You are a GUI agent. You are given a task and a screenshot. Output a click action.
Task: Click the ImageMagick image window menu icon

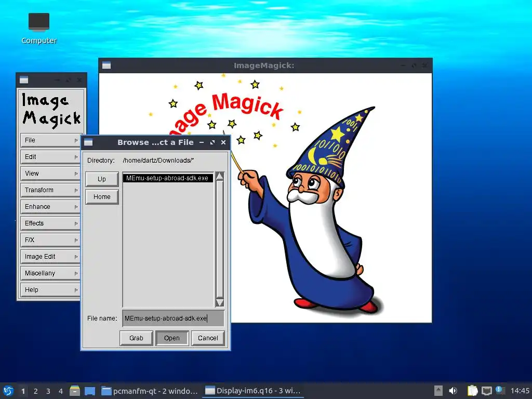[x=107, y=65]
